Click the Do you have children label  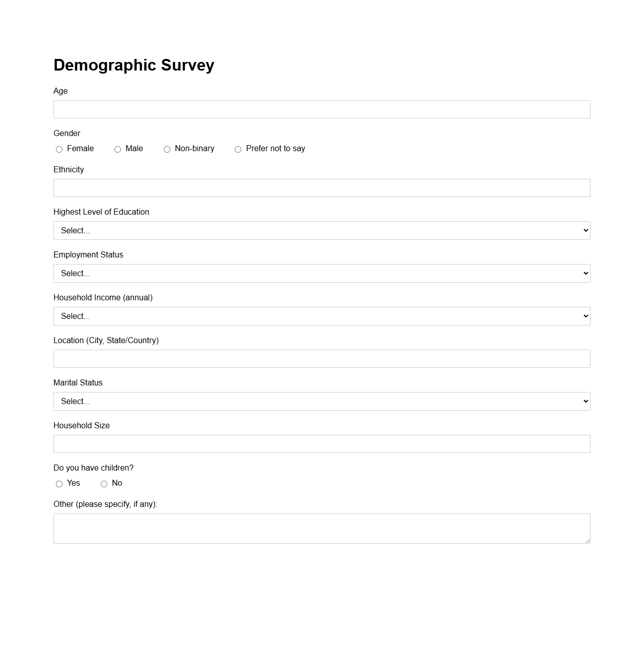pyautogui.click(x=93, y=468)
